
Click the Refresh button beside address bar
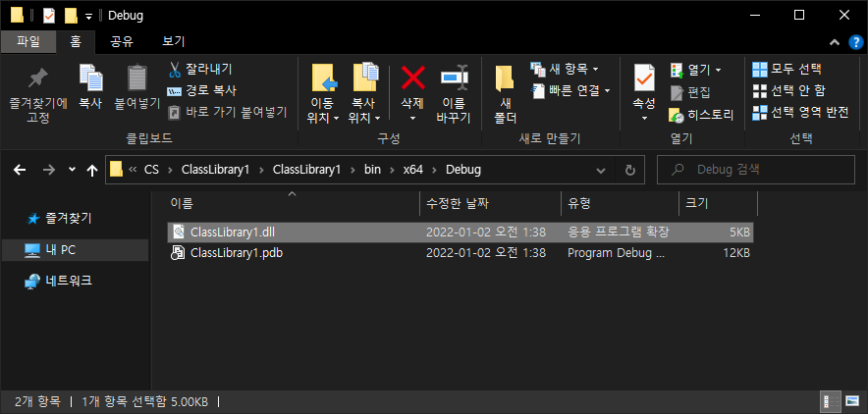point(630,171)
